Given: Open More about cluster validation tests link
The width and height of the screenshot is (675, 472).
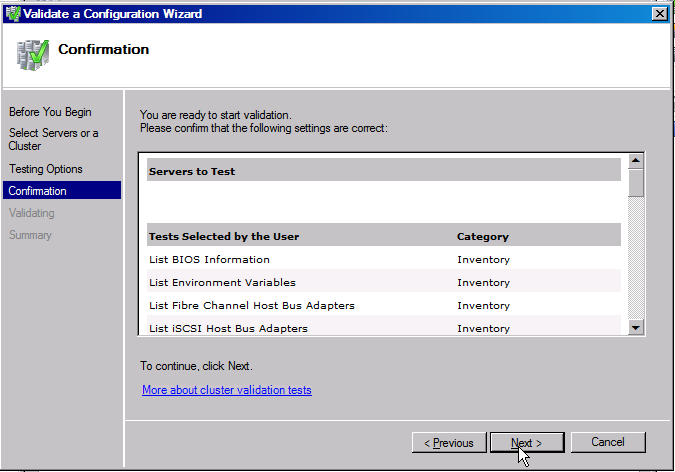Looking at the screenshot, I should point(227,390).
